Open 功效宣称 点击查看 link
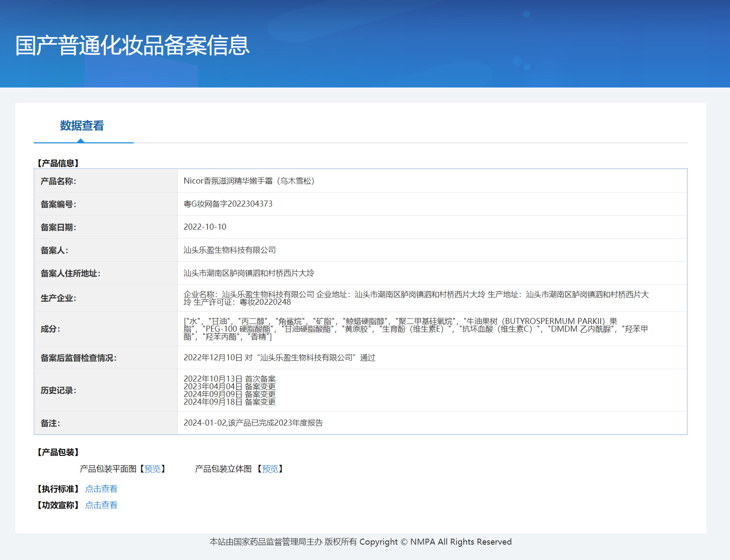 101,505
